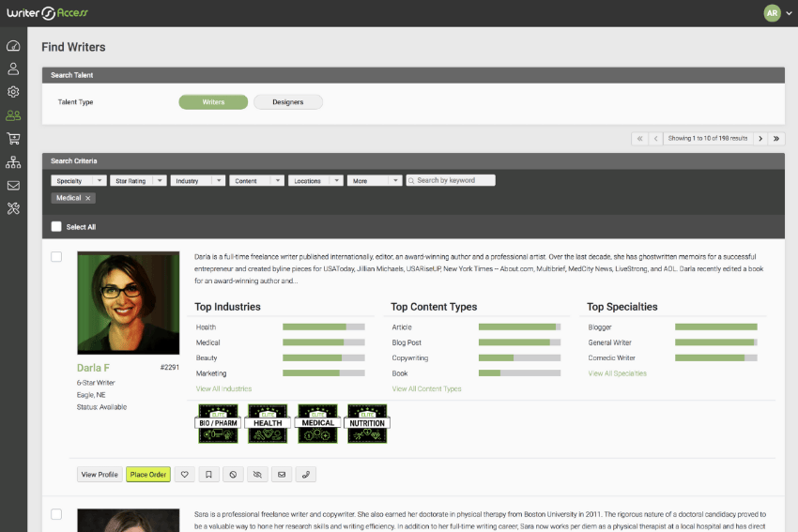The width and height of the screenshot is (798, 532).
Task: Open Darla F name link
Action: click(93, 368)
